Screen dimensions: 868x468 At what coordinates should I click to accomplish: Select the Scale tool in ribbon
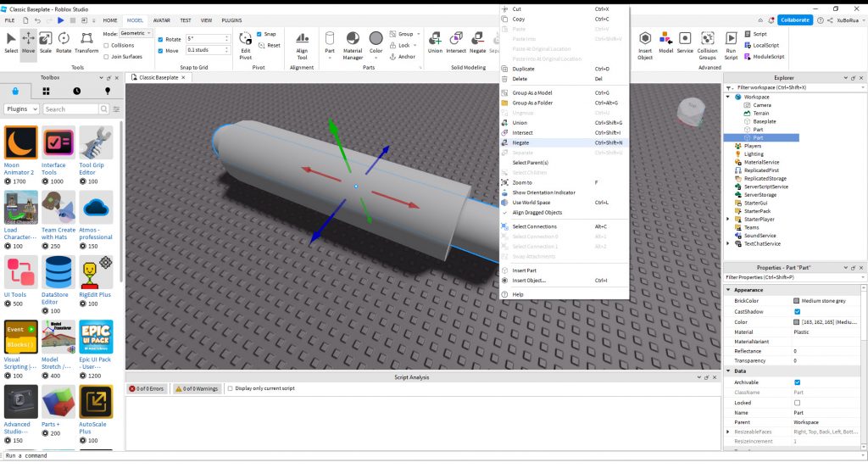(x=46, y=41)
